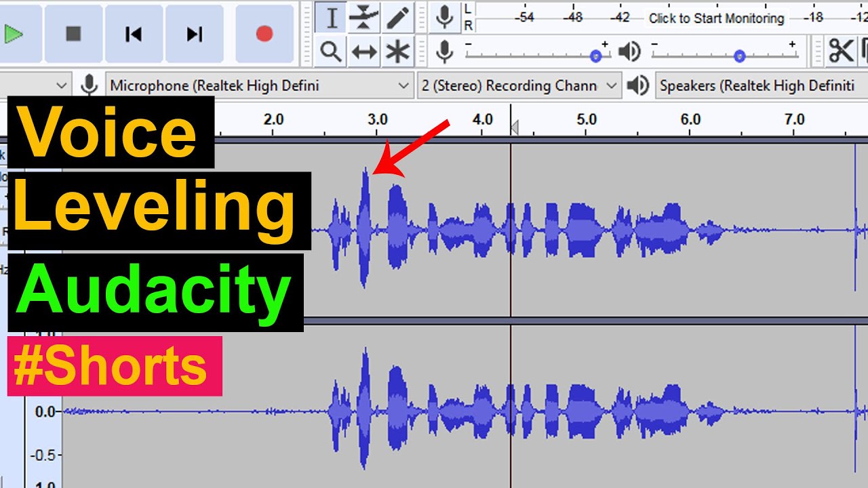Select the Selection (I-beam) tool
This screenshot has height=488, width=868.
click(x=332, y=18)
